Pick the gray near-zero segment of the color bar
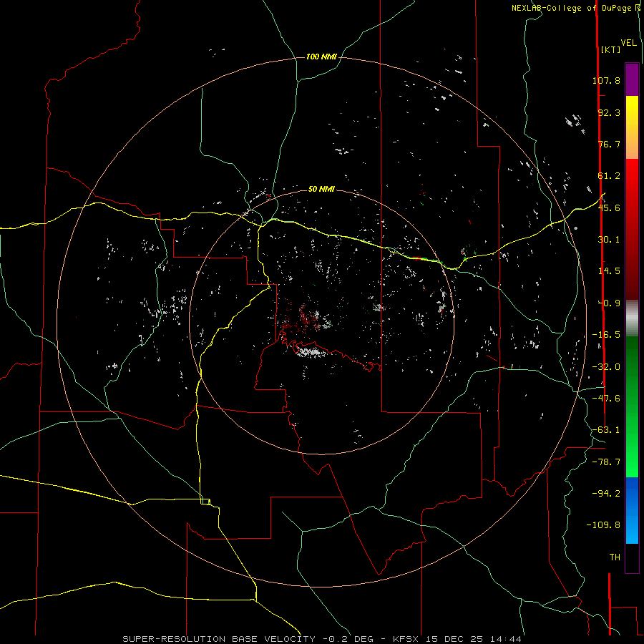The width and height of the screenshot is (644, 644). 632,318
